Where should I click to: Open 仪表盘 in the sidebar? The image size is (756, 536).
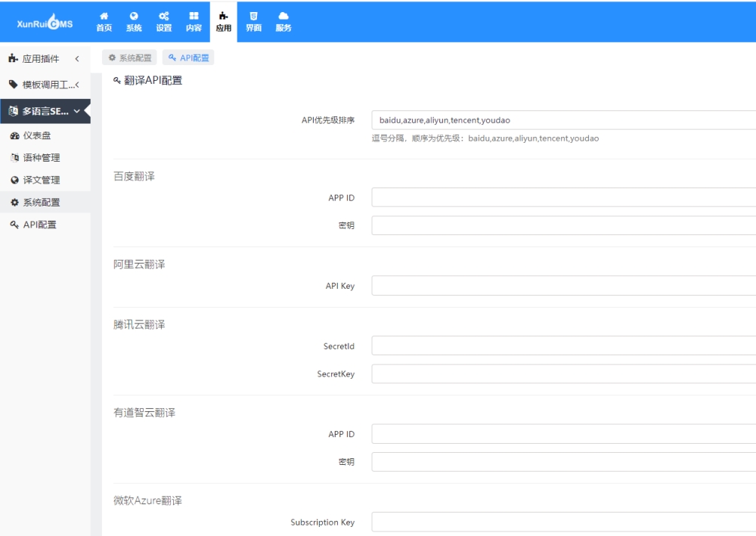click(x=45, y=135)
